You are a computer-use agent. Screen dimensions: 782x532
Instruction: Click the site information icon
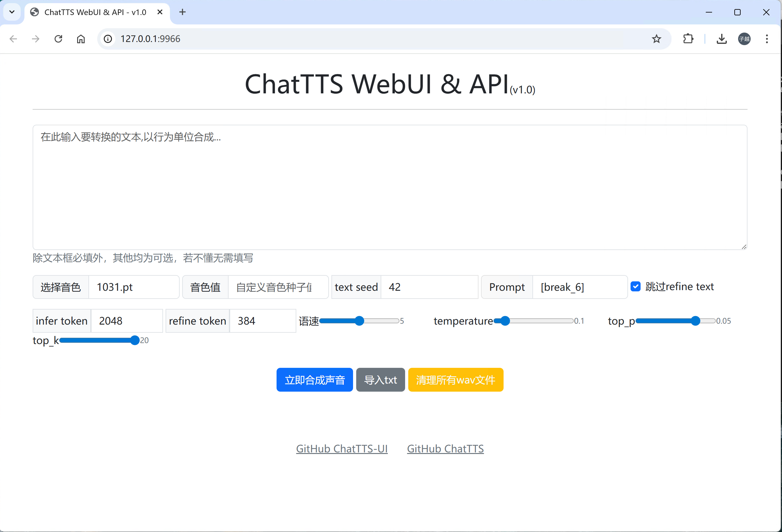[108, 39]
